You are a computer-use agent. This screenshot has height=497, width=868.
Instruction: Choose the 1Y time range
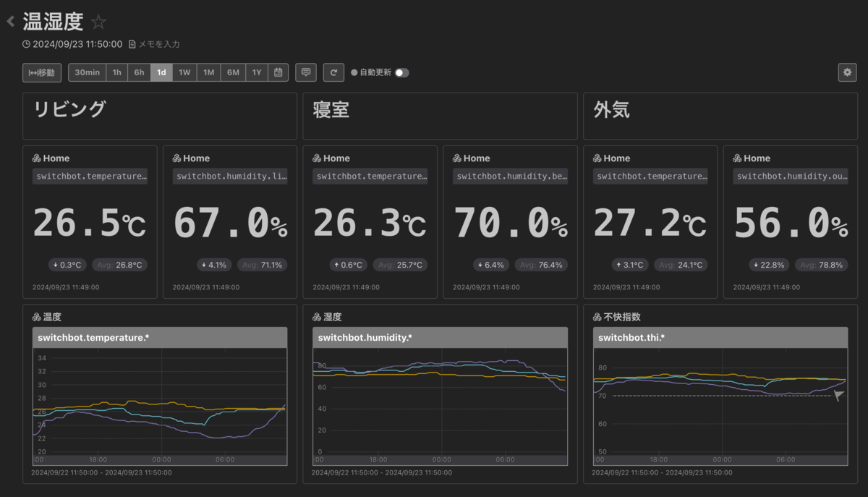pos(257,72)
